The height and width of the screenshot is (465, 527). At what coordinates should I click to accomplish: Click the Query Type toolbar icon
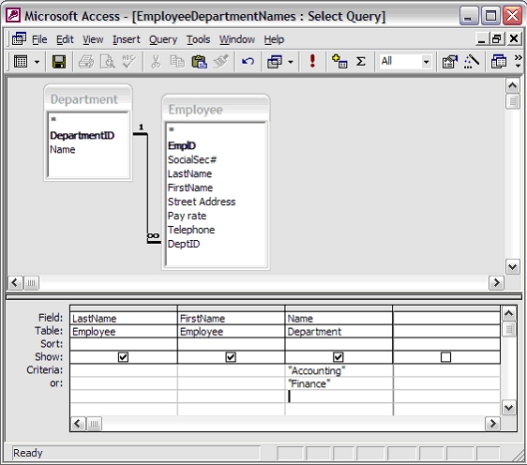click(x=275, y=62)
